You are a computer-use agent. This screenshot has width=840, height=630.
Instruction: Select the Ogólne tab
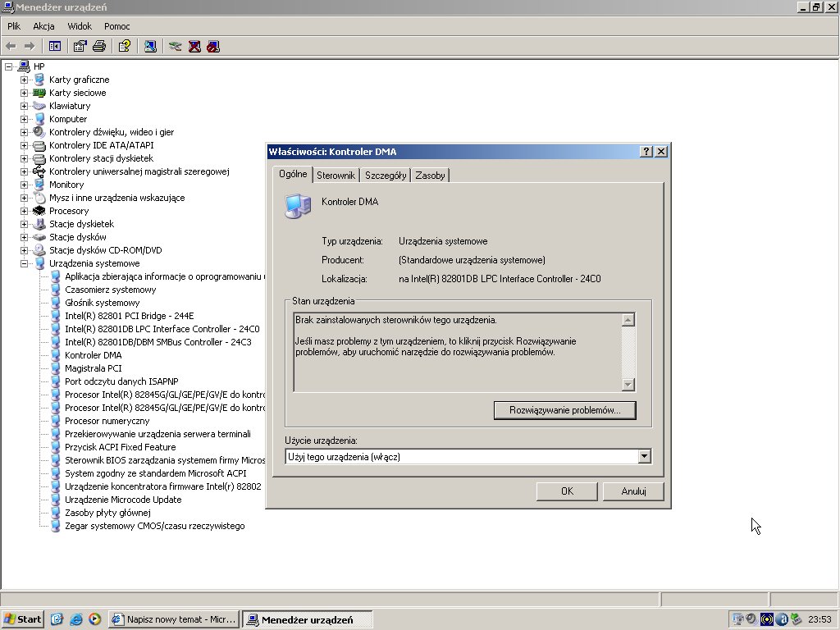293,174
